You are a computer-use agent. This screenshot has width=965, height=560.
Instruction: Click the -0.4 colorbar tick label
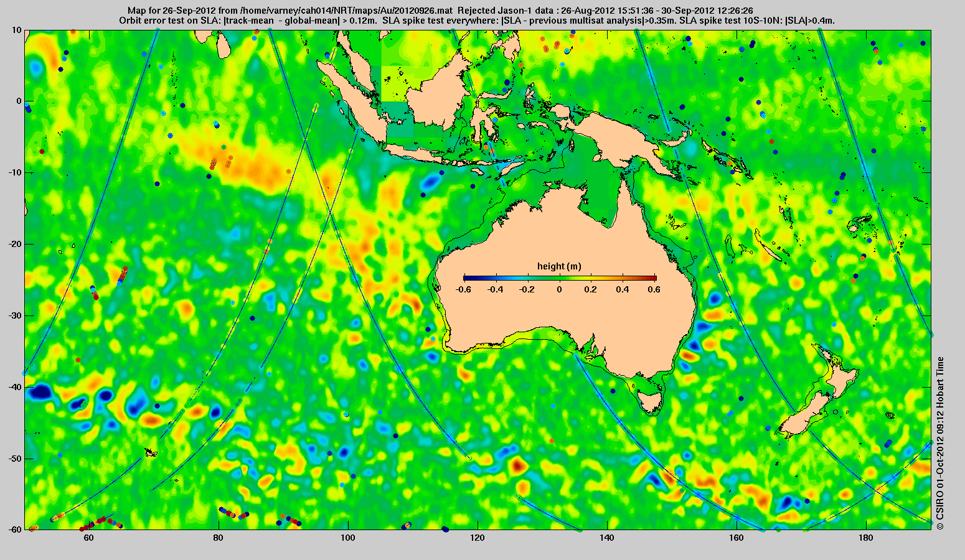point(495,289)
